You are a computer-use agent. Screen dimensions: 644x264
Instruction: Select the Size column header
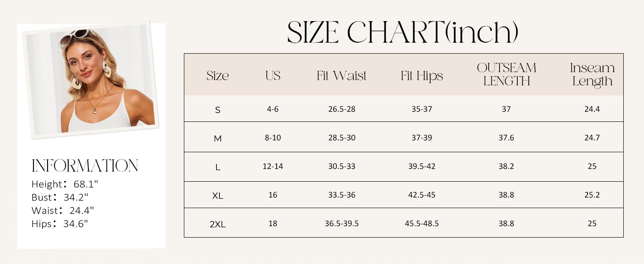click(218, 76)
